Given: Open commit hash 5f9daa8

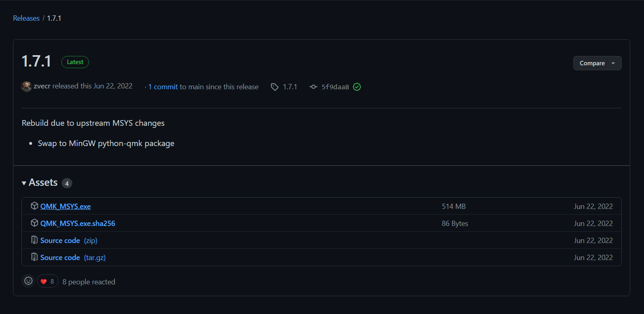Looking at the screenshot, I should (335, 87).
